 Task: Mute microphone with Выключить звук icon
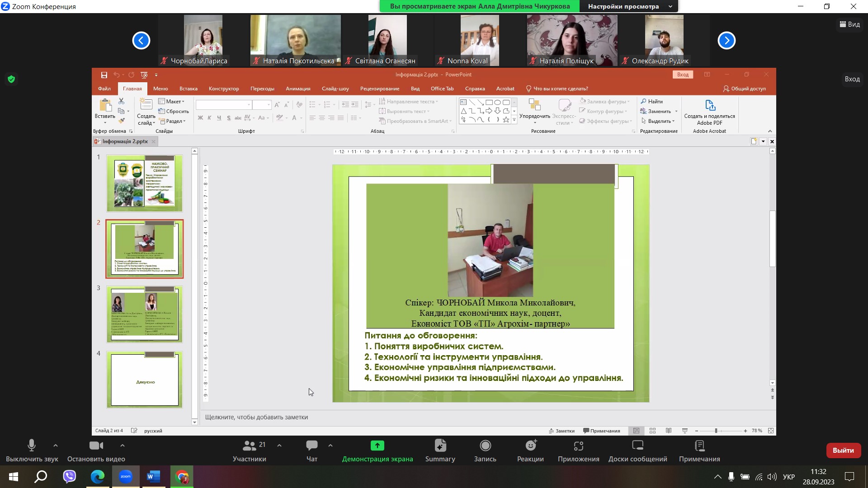pyautogui.click(x=32, y=446)
